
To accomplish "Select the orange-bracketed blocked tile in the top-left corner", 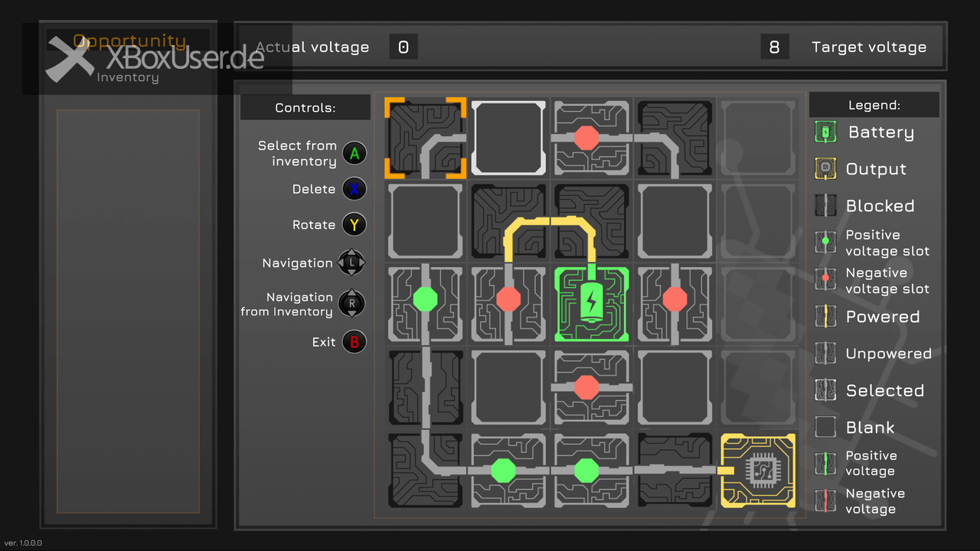I will pyautogui.click(x=425, y=138).
